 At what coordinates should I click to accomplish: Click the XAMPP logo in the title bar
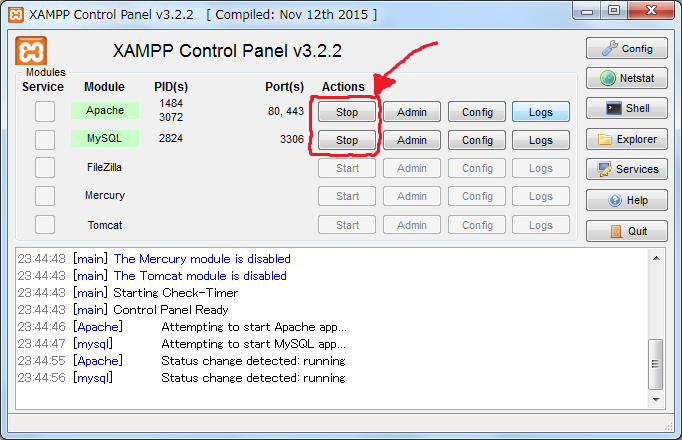pyautogui.click(x=16, y=15)
